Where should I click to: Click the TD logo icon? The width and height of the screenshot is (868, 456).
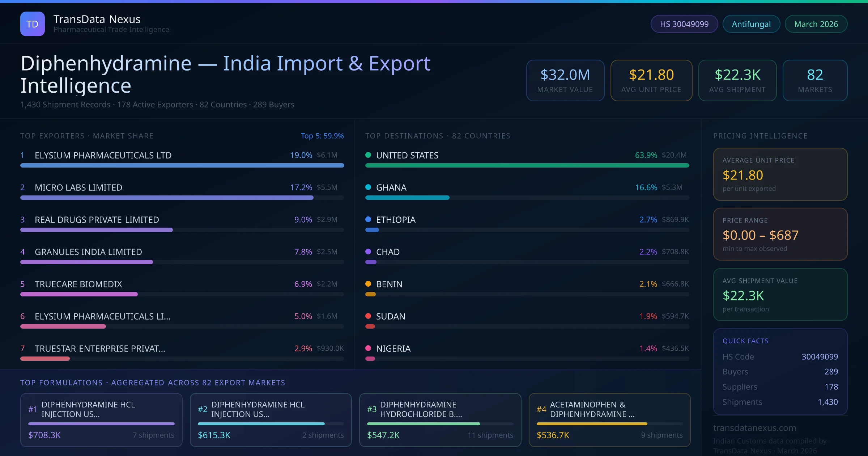[32, 24]
